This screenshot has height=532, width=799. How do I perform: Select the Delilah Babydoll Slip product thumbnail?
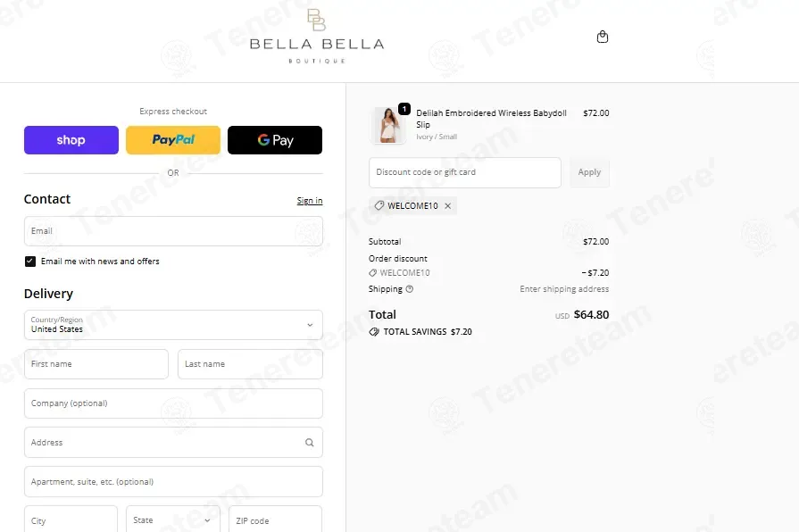(x=389, y=125)
